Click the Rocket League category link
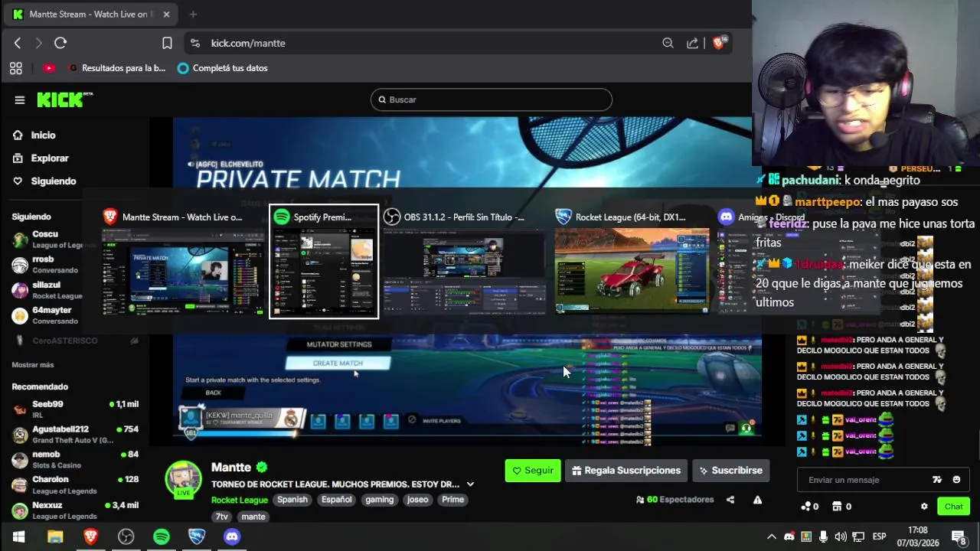Viewport: 980px width, 551px height. pos(240,500)
